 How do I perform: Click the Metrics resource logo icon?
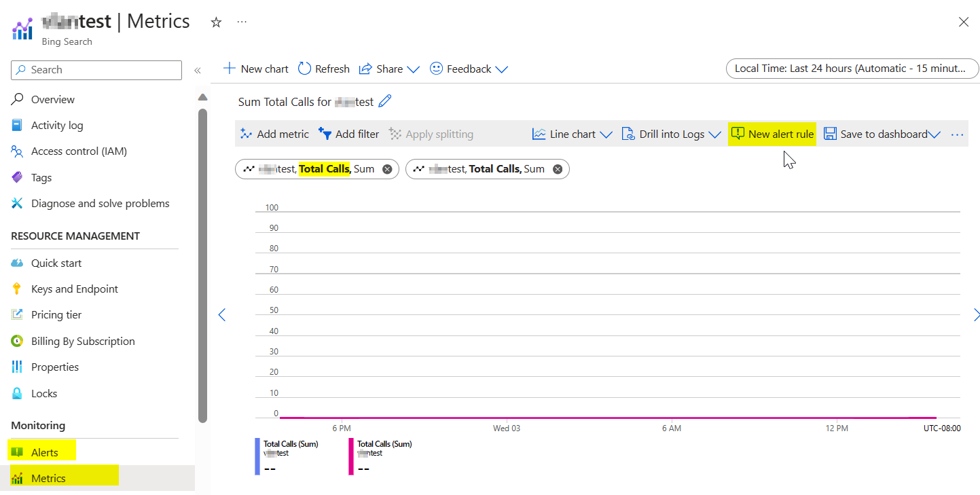[x=22, y=29]
